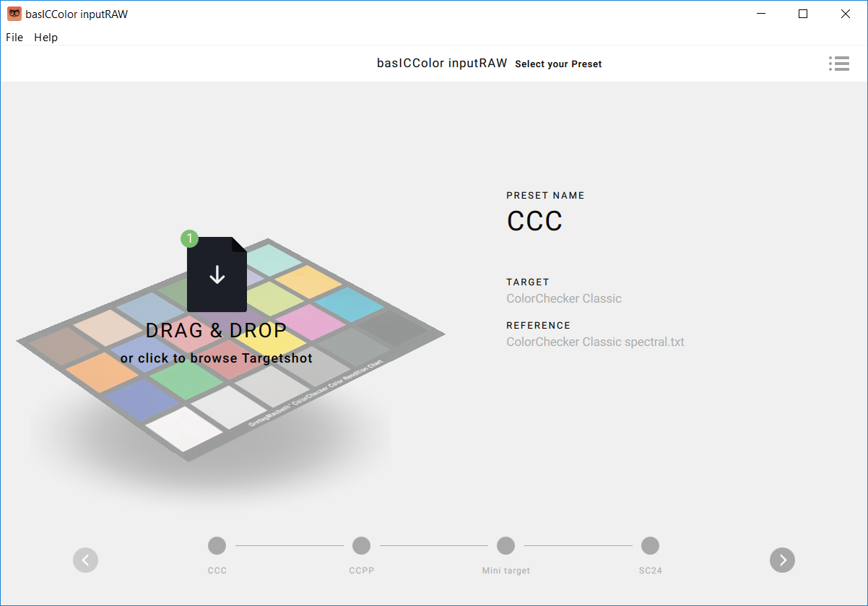Click the CCC label under the stepper
The image size is (868, 606).
[x=217, y=571]
